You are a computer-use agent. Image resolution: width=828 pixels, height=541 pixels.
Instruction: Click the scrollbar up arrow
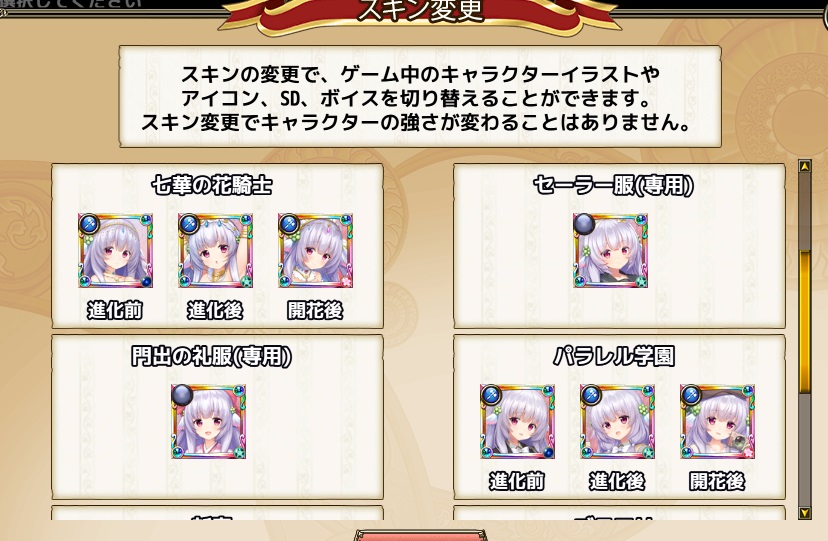805,166
